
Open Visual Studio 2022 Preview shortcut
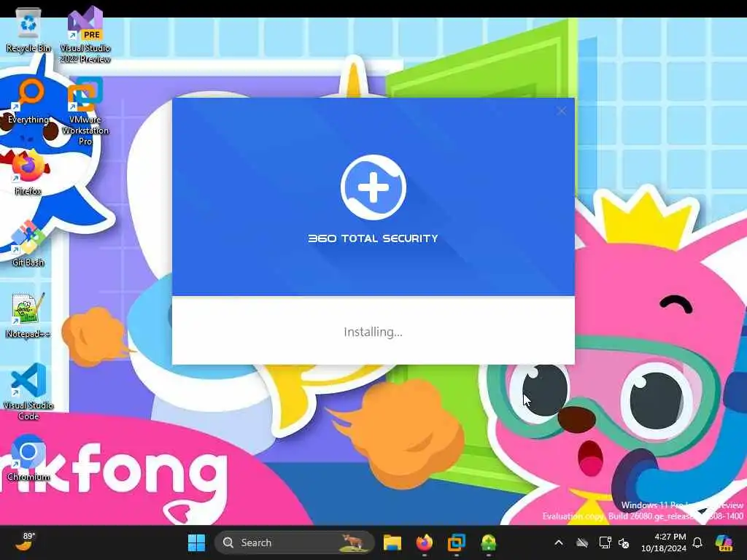(85, 34)
